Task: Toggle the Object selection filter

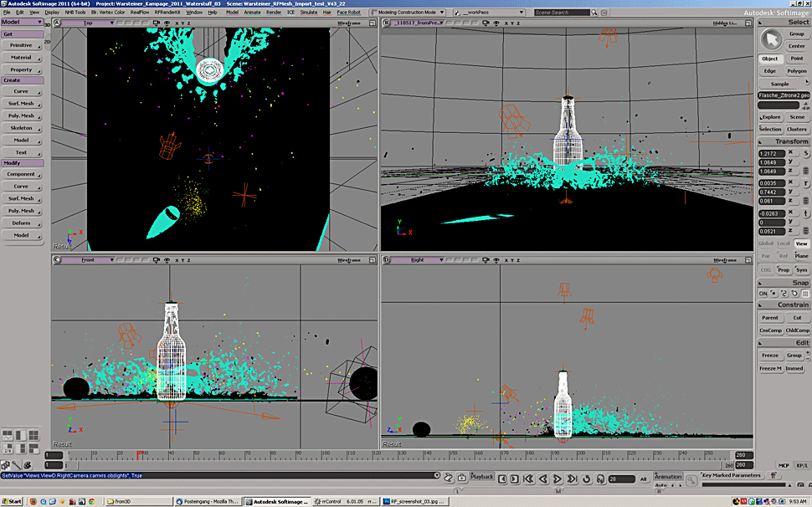Action: point(769,59)
